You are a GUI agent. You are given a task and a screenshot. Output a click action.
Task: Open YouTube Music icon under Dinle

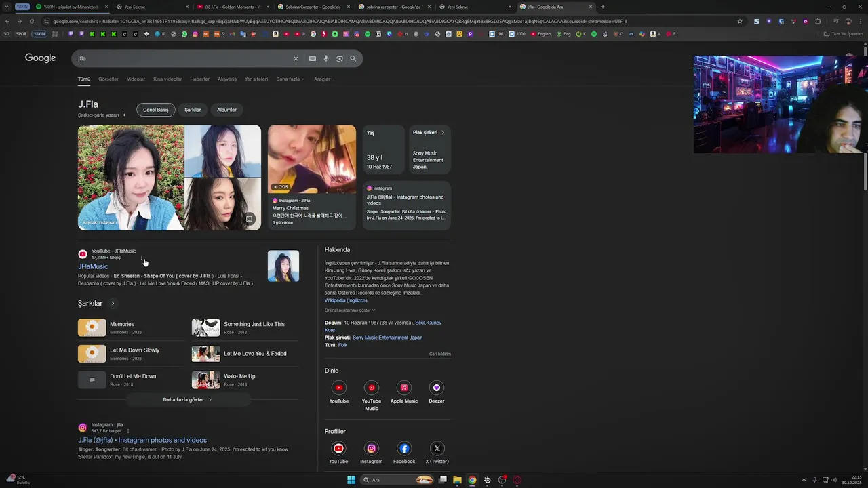pos(371,388)
